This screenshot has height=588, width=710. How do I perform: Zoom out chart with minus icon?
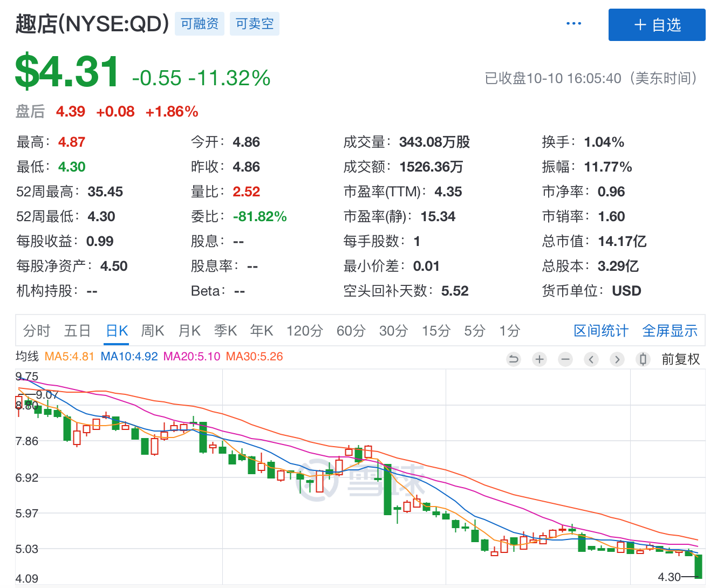(x=565, y=359)
